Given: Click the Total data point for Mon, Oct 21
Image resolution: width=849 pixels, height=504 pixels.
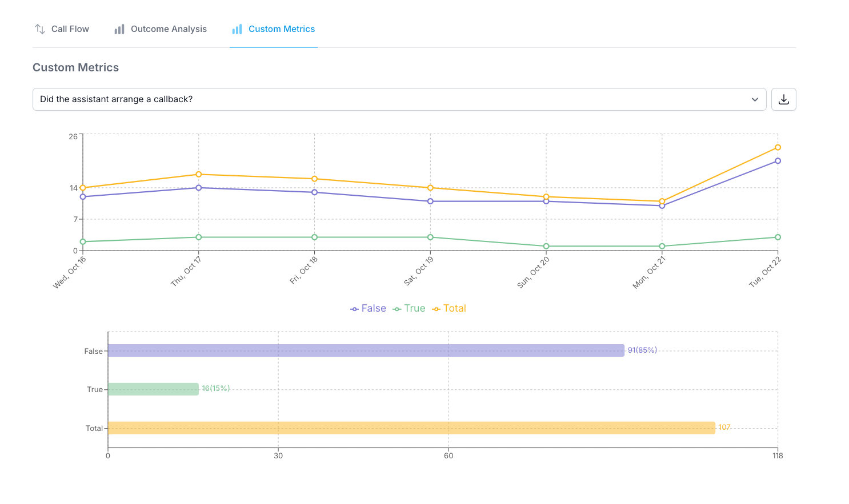Looking at the screenshot, I should point(662,201).
